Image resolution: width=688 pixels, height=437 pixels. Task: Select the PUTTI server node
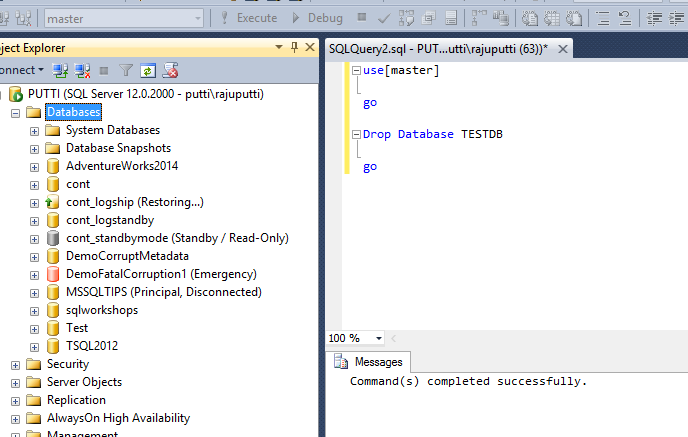pyautogui.click(x=146, y=94)
